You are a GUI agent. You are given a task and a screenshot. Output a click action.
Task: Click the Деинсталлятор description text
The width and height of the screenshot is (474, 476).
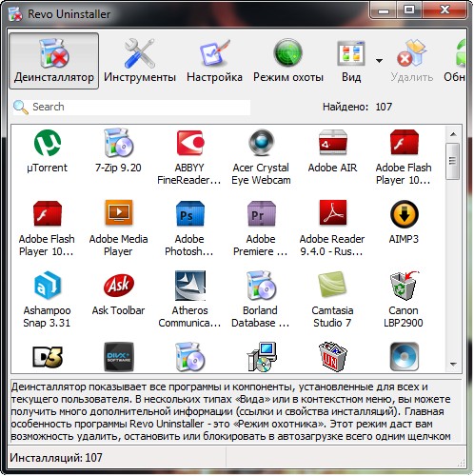tap(231, 411)
